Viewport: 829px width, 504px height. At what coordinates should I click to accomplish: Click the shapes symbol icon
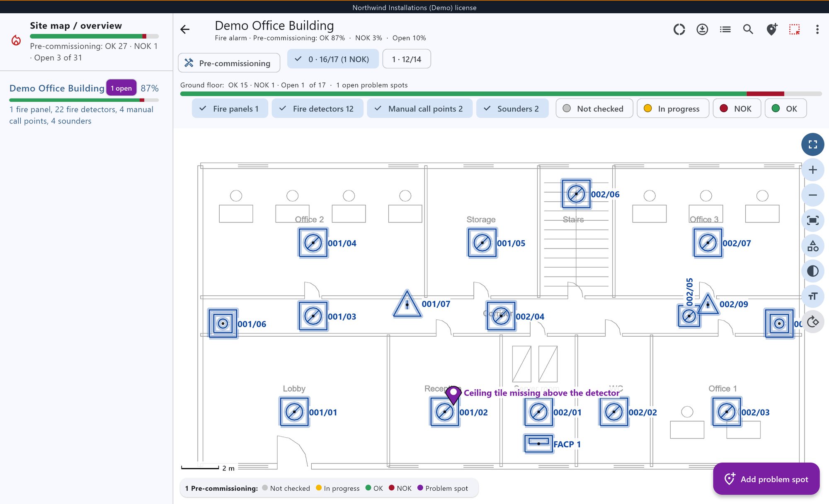pyautogui.click(x=812, y=246)
